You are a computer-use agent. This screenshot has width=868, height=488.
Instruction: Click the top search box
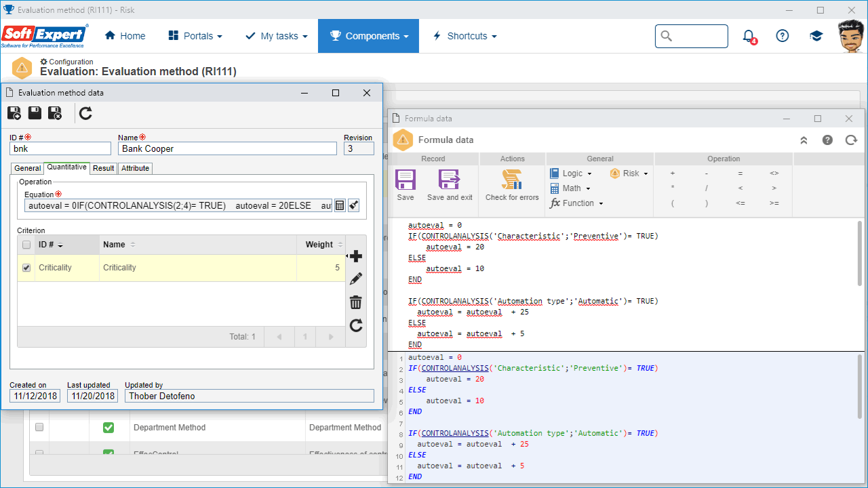click(x=691, y=36)
